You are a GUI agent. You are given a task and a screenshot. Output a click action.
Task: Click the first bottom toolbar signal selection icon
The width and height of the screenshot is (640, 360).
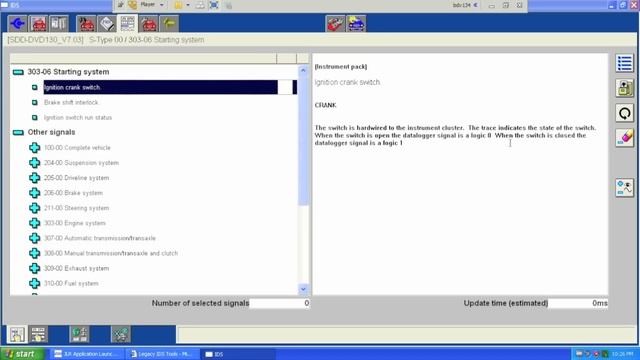point(17,334)
